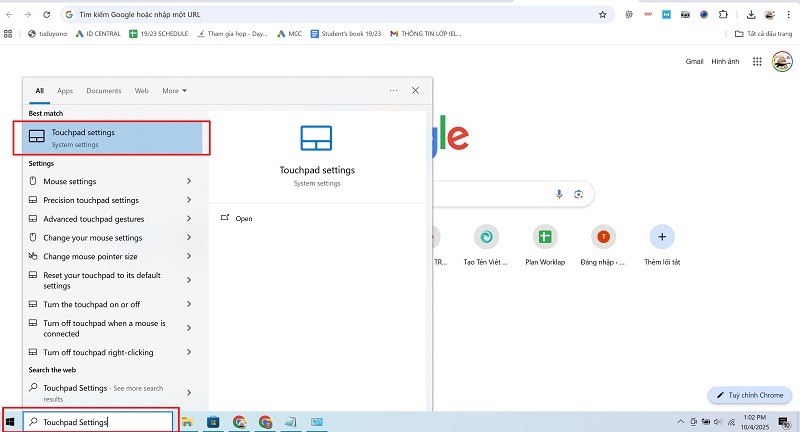Viewport: 800px width, 432px height.
Task: Open the Đăng nhập shortcut tile
Action: click(604, 246)
